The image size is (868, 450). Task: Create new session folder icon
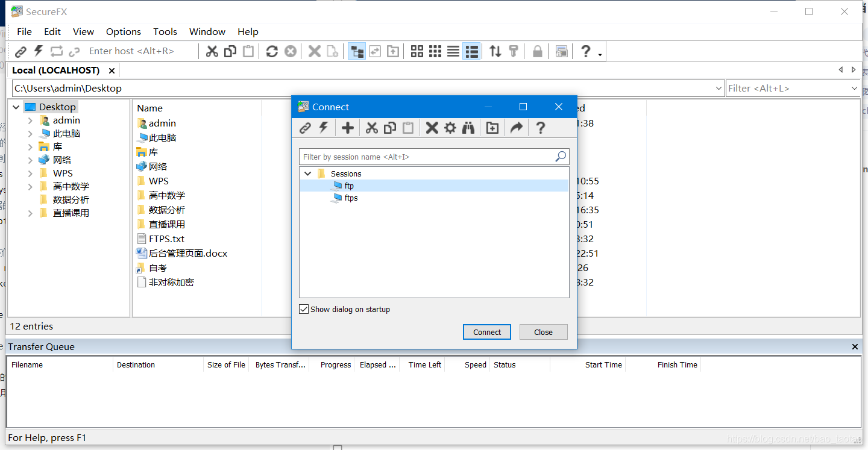tap(492, 128)
